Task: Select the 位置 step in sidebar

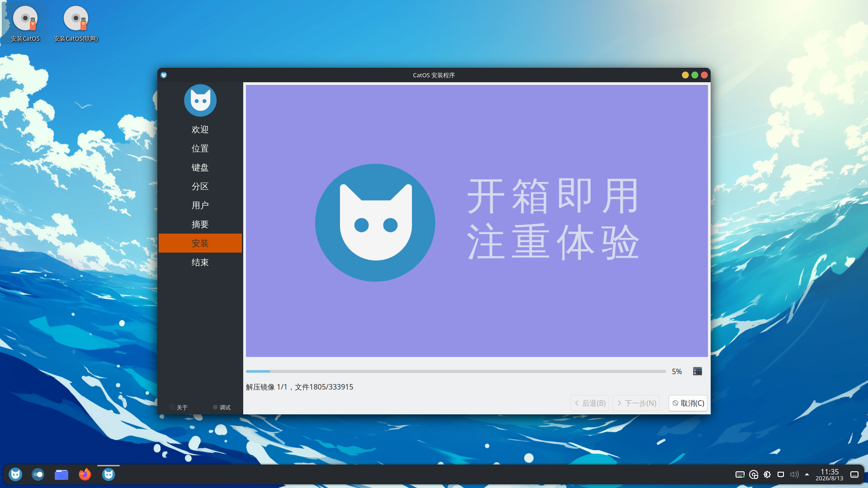Action: pyautogui.click(x=200, y=149)
